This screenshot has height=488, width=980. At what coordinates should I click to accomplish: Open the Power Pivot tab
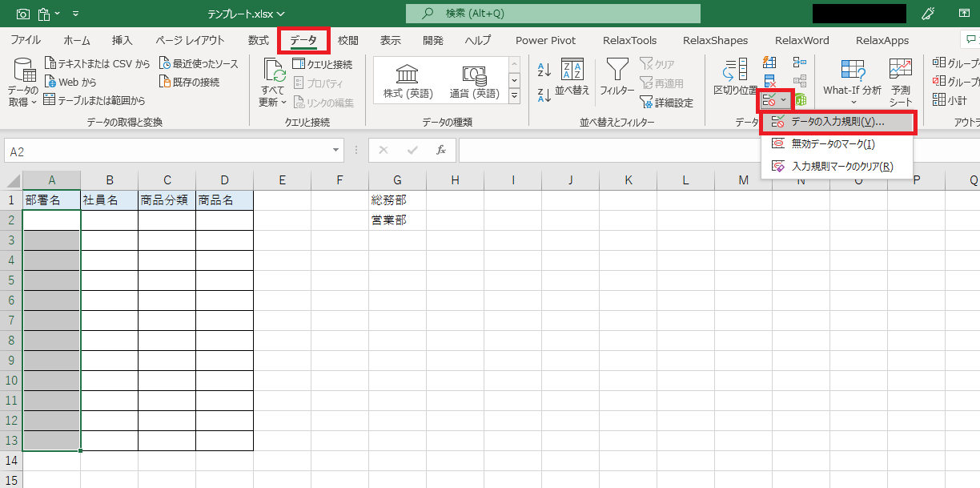[x=545, y=40]
